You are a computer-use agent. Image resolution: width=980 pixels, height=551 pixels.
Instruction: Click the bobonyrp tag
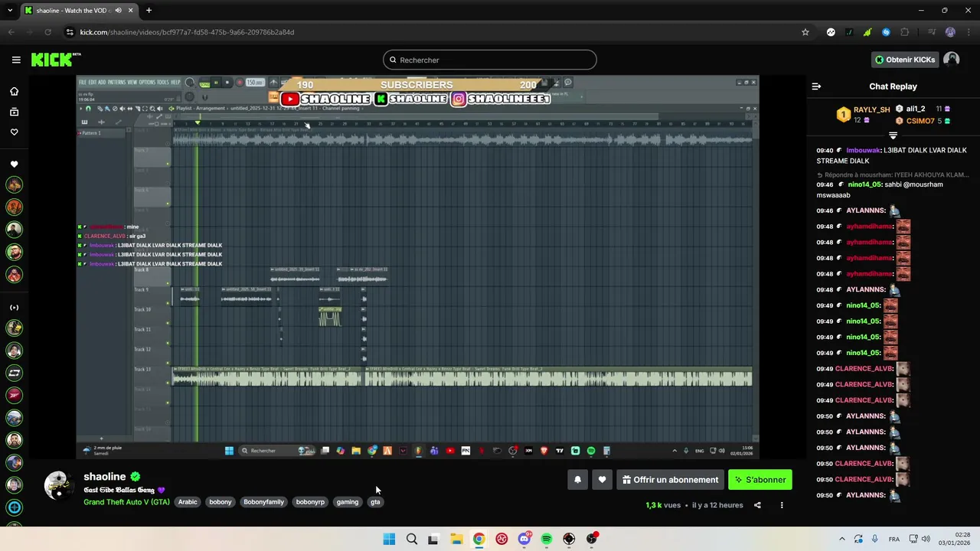click(x=310, y=502)
